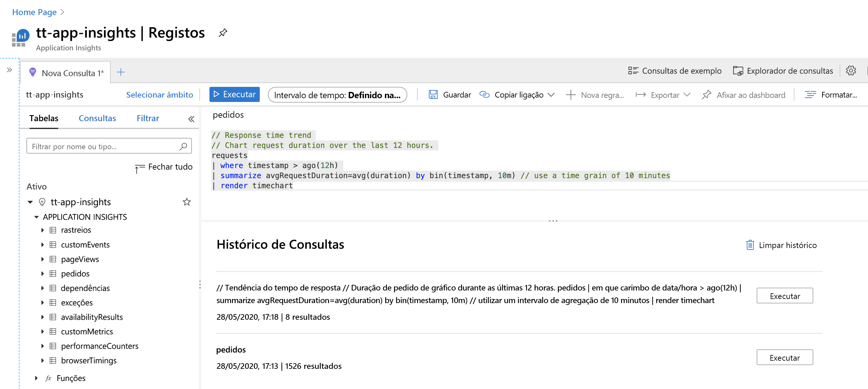The image size is (868, 389).
Task: Click the panel splitter ellipsis handle
Action: 553,221
